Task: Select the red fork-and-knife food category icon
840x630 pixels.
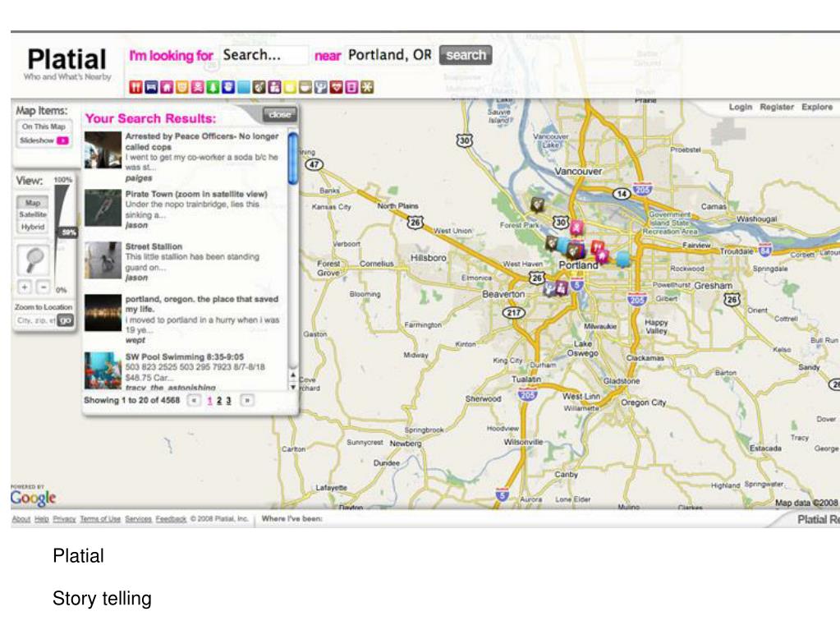Action: click(136, 87)
